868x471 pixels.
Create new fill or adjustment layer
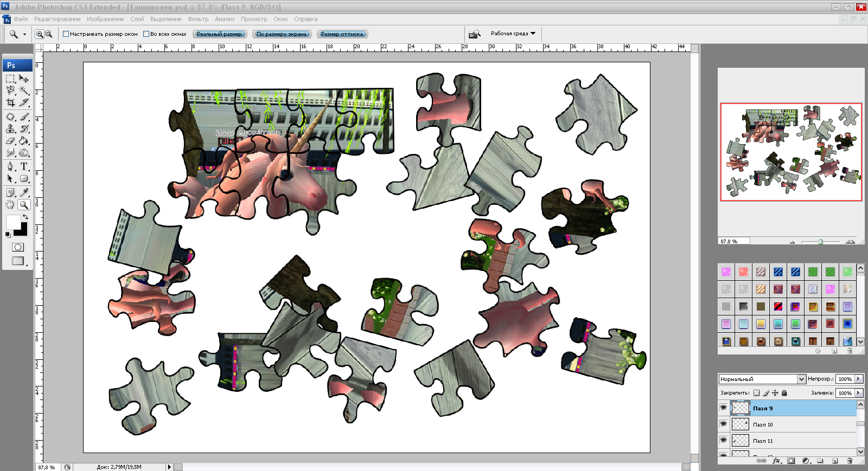(x=806, y=461)
